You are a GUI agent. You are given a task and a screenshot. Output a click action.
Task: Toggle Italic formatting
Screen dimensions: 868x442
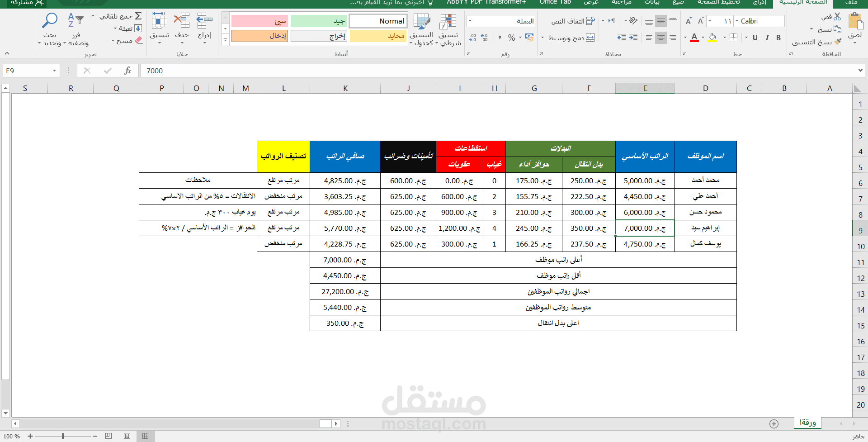click(767, 38)
